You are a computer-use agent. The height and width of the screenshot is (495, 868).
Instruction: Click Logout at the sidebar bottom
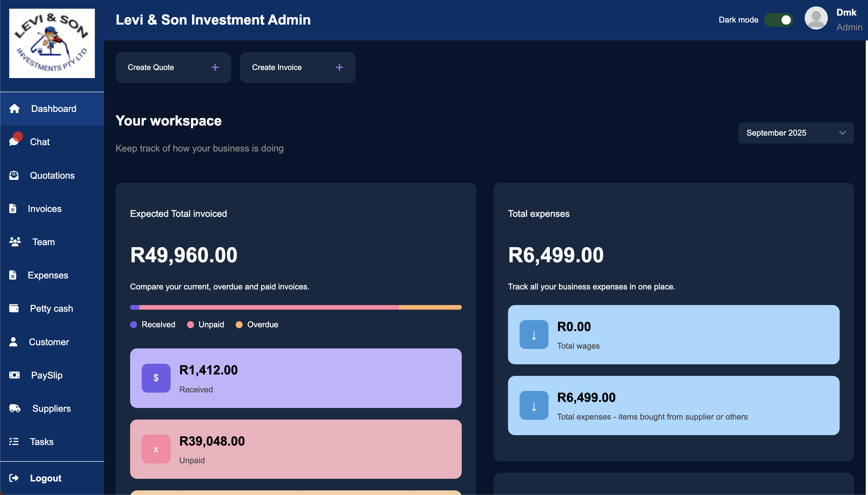point(46,478)
